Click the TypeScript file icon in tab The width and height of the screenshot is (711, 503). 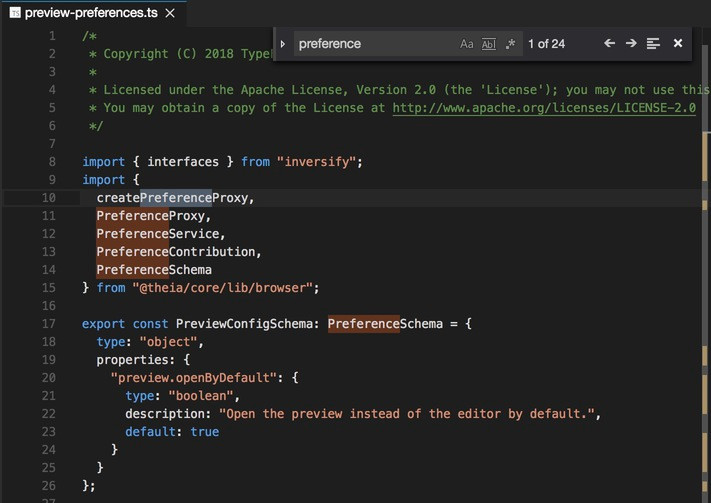pos(15,13)
